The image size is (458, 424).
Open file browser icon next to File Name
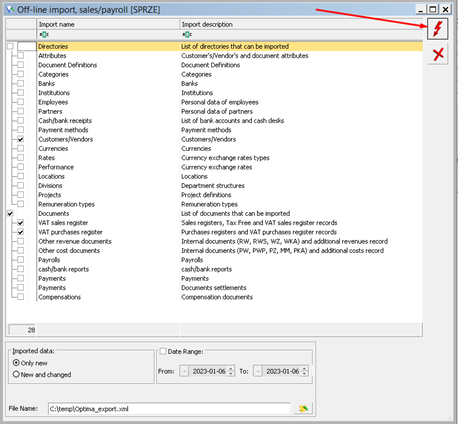(303, 408)
